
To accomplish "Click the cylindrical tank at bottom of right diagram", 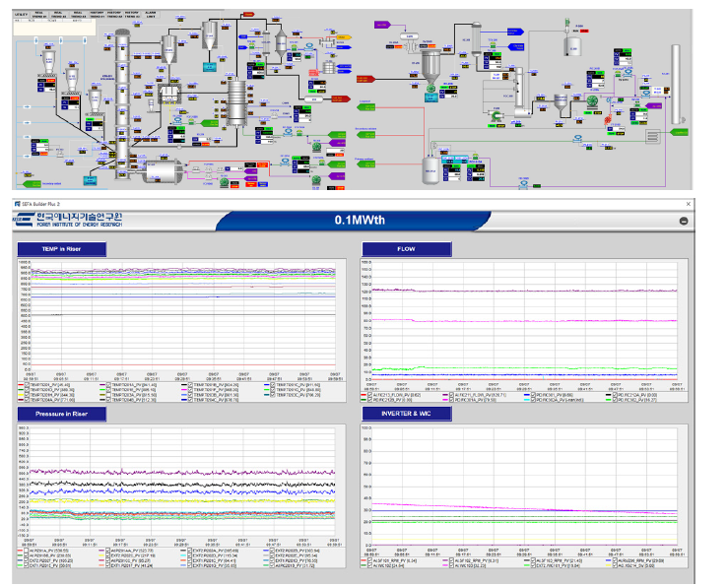I will (430, 170).
